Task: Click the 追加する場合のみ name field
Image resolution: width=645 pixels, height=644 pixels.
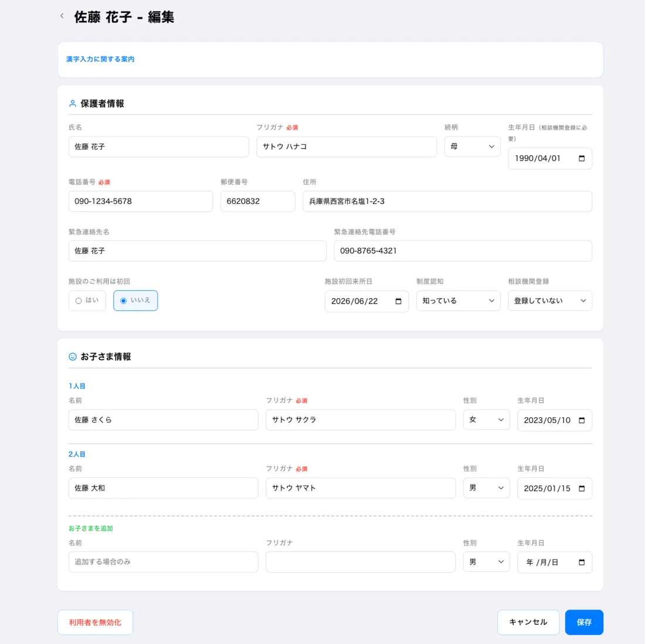Action: pos(164,562)
